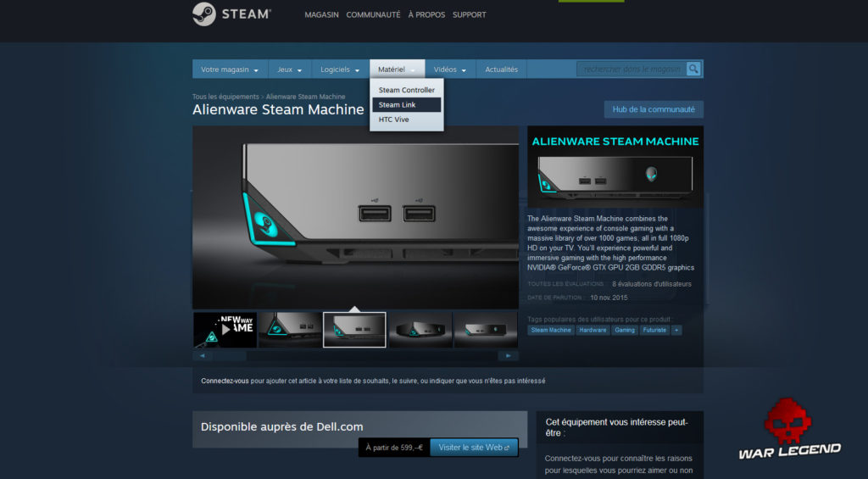This screenshot has width=868, height=479.
Task: Click the gallery scroll left arrow
Action: 202,355
